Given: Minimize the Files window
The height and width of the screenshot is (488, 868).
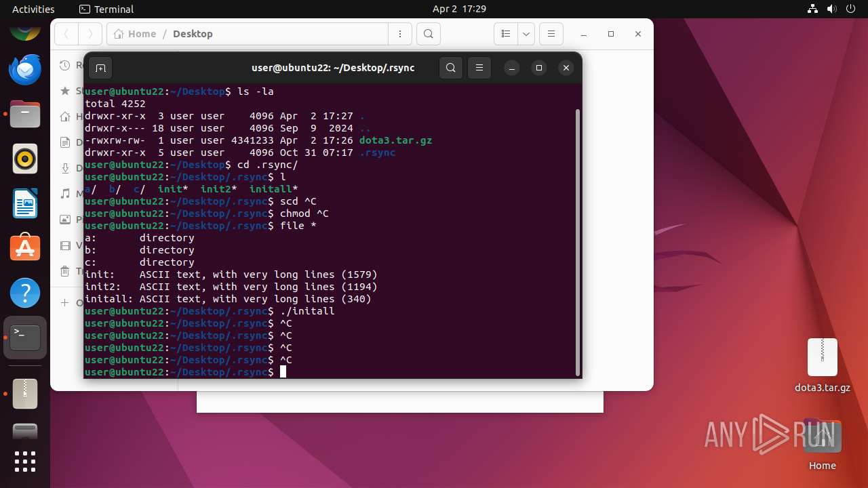Looking at the screenshot, I should (583, 34).
